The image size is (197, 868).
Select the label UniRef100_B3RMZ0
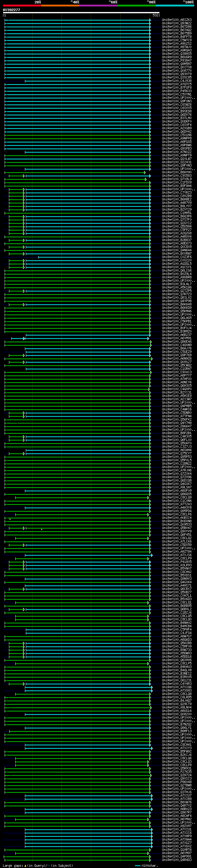click(x=177, y=332)
